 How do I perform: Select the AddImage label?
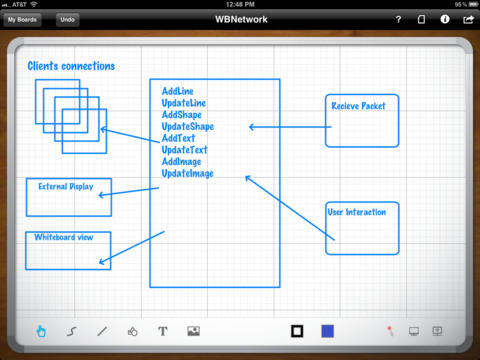pos(181,162)
